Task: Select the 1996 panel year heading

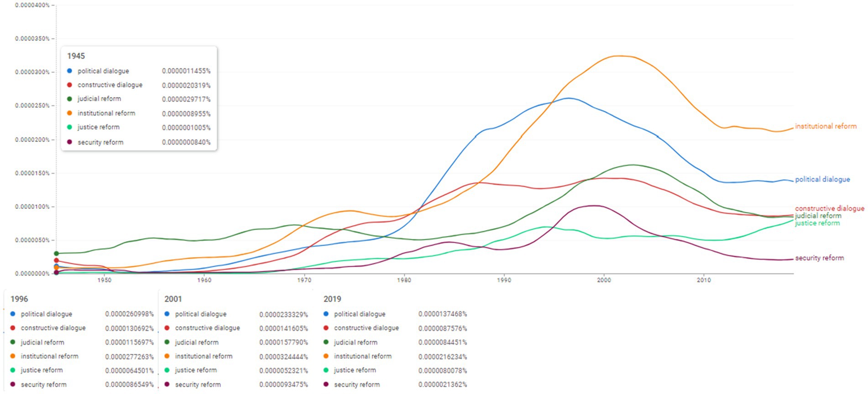Action: point(19,299)
